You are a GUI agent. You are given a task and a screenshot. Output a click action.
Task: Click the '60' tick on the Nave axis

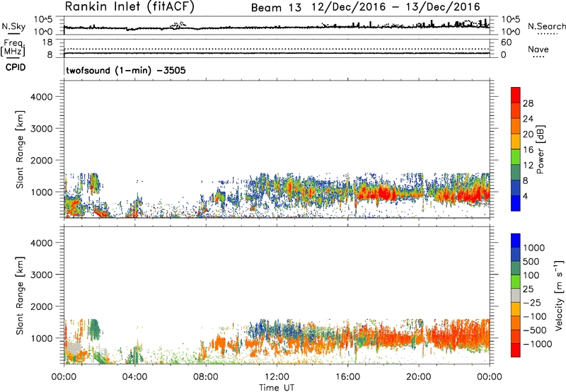[507, 42]
